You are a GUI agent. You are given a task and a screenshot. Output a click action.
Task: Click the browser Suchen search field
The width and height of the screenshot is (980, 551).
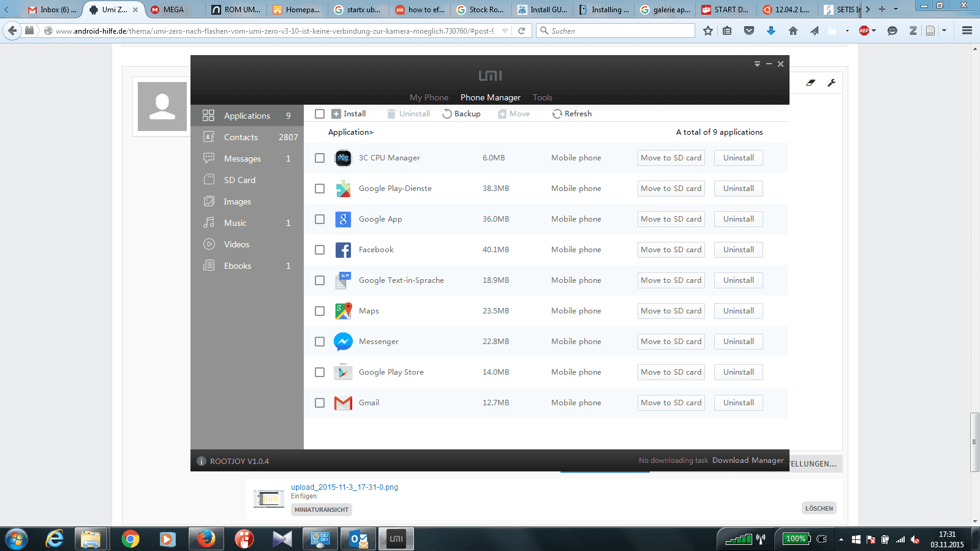[616, 31]
